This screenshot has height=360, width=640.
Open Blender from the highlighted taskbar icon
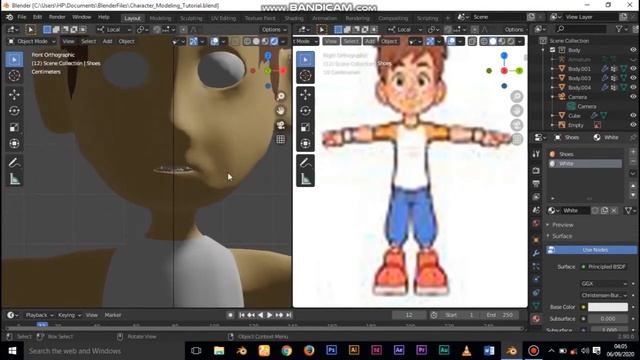511,351
